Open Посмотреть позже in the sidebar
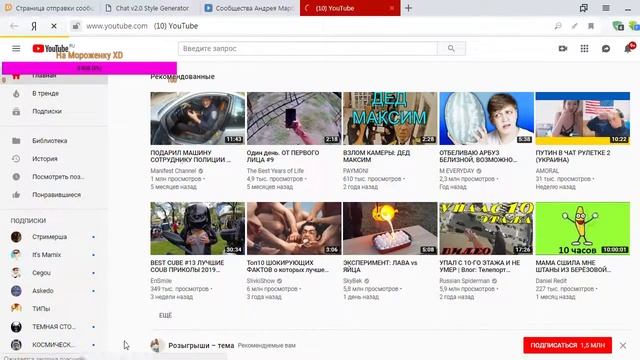640x360 pixels. tap(55, 177)
